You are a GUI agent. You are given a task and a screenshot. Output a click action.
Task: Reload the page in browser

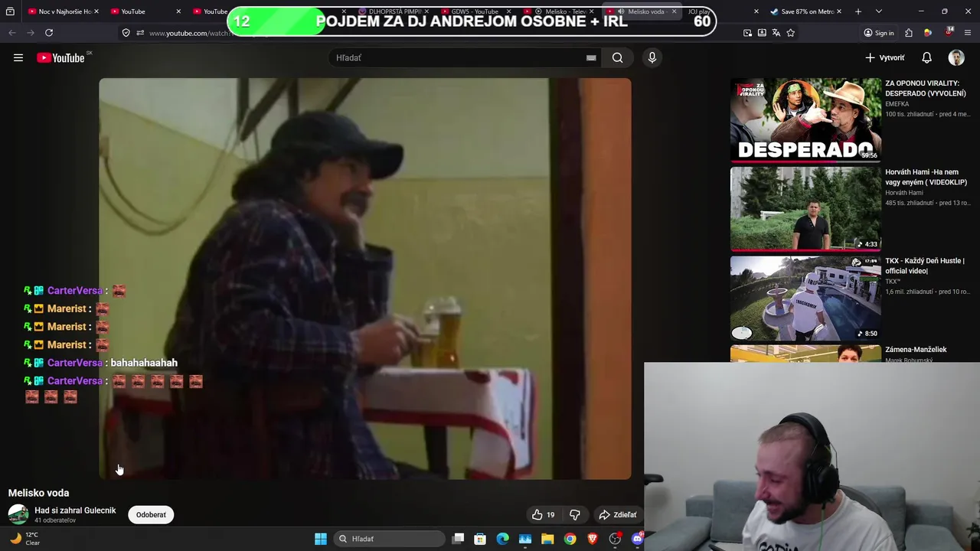click(49, 33)
